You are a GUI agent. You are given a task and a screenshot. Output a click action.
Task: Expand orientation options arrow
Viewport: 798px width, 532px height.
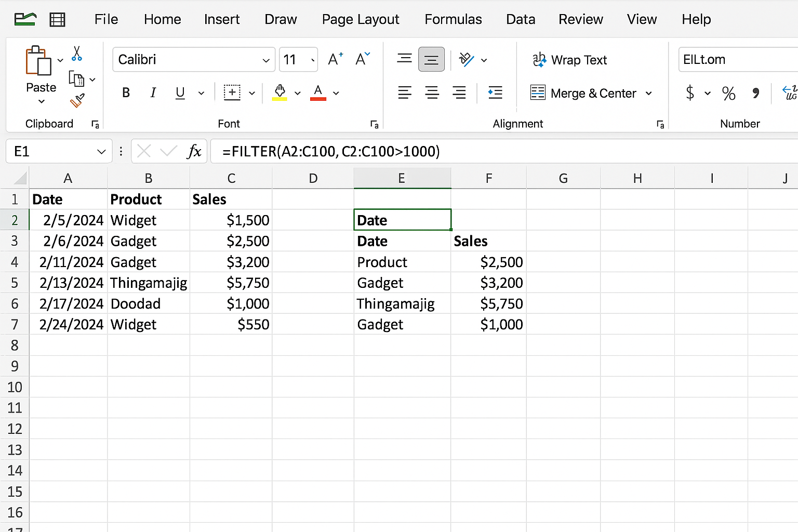pos(484,60)
